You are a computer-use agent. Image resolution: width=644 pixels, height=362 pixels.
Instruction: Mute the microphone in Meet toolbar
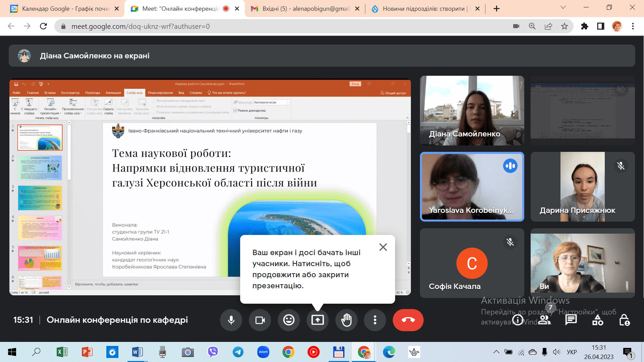coord(231,320)
